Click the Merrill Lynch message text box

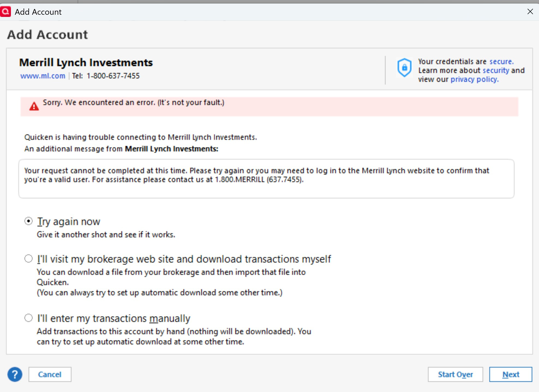coord(266,179)
